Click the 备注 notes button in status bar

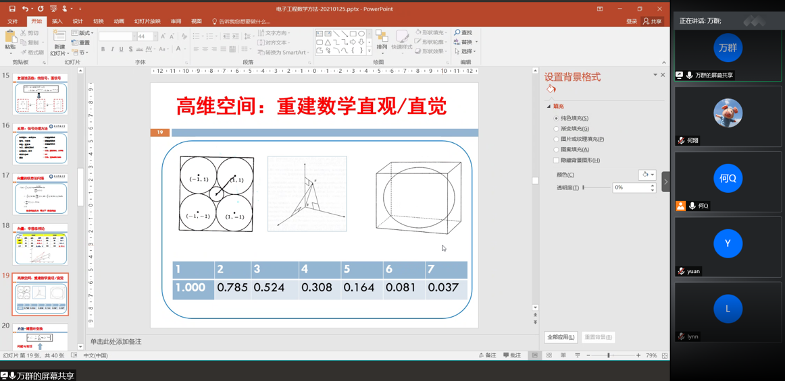tap(487, 355)
